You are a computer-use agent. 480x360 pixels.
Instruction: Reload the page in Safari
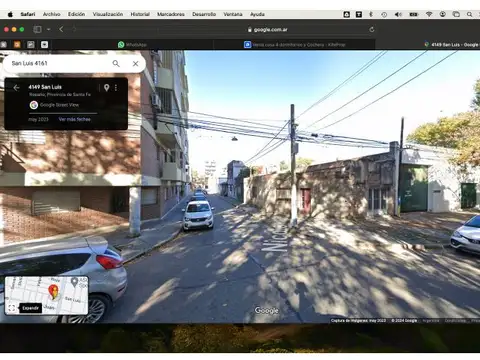[372, 29]
